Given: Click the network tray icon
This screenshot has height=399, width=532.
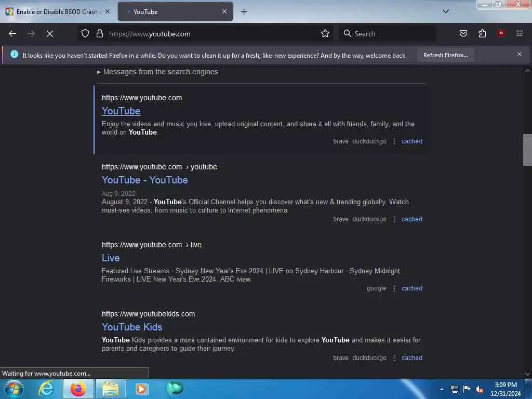Looking at the screenshot, I should [454, 389].
